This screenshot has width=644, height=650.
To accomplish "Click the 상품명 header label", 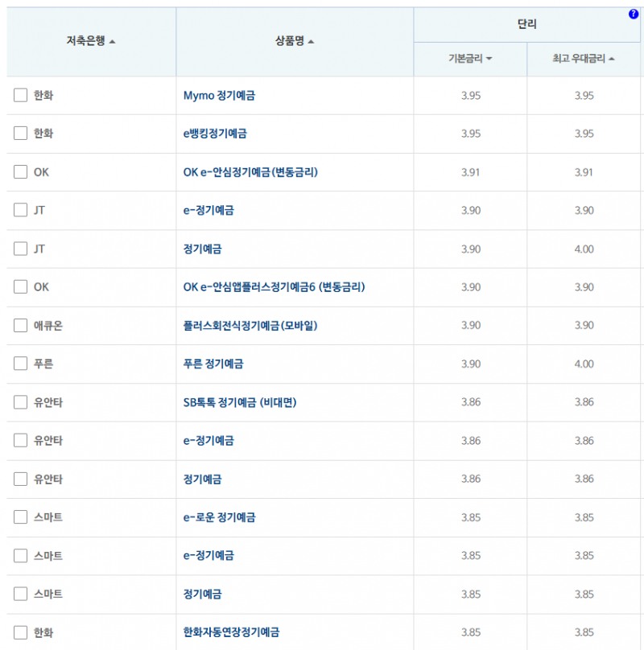I will (290, 40).
